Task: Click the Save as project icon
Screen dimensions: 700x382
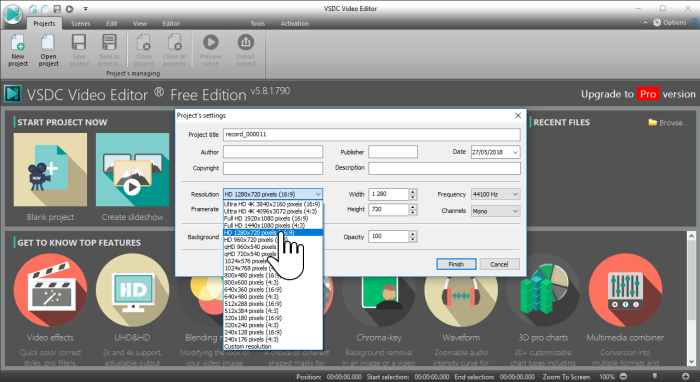Action: [x=109, y=42]
